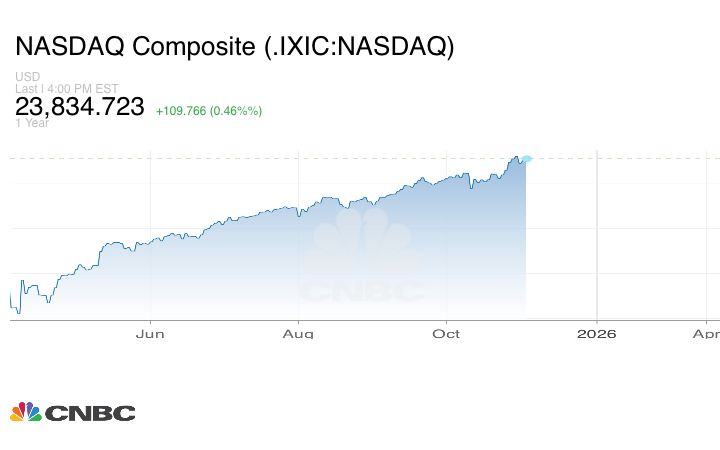Click the Apr label on the x-axis
Image resolution: width=720 pixels, height=450 pixels.
[x=706, y=333]
